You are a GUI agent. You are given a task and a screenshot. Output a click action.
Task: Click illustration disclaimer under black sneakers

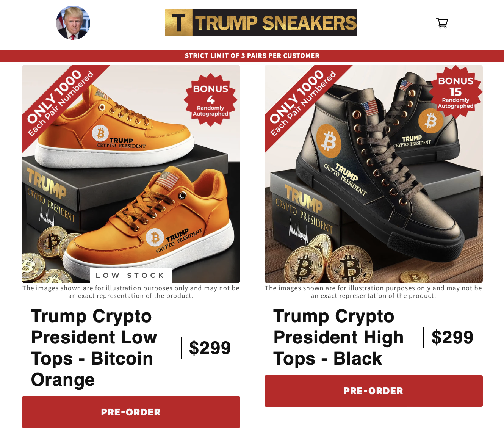click(x=374, y=292)
